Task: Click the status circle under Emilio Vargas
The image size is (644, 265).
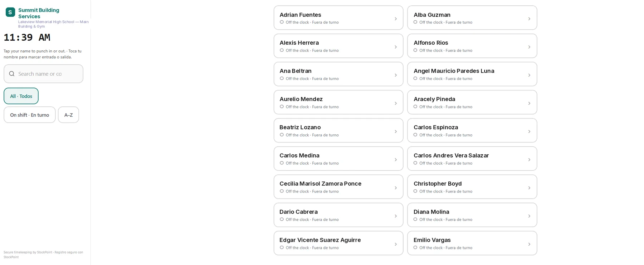Action: pyautogui.click(x=415, y=247)
